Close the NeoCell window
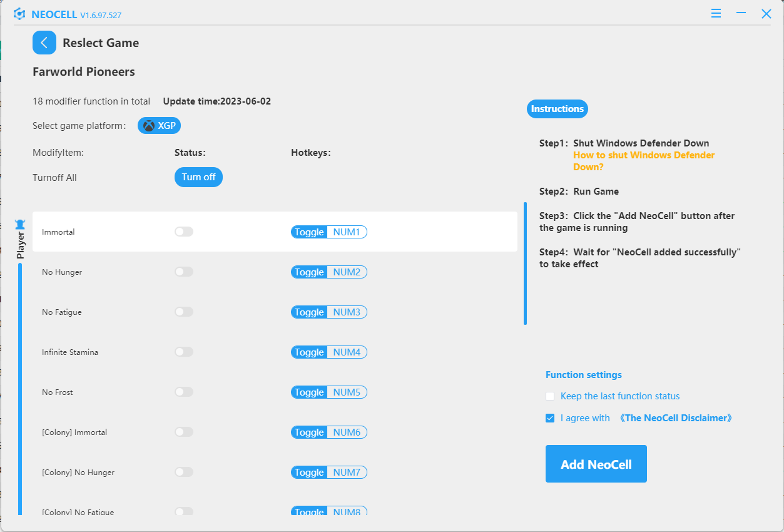This screenshot has height=532, width=784. tap(766, 13)
